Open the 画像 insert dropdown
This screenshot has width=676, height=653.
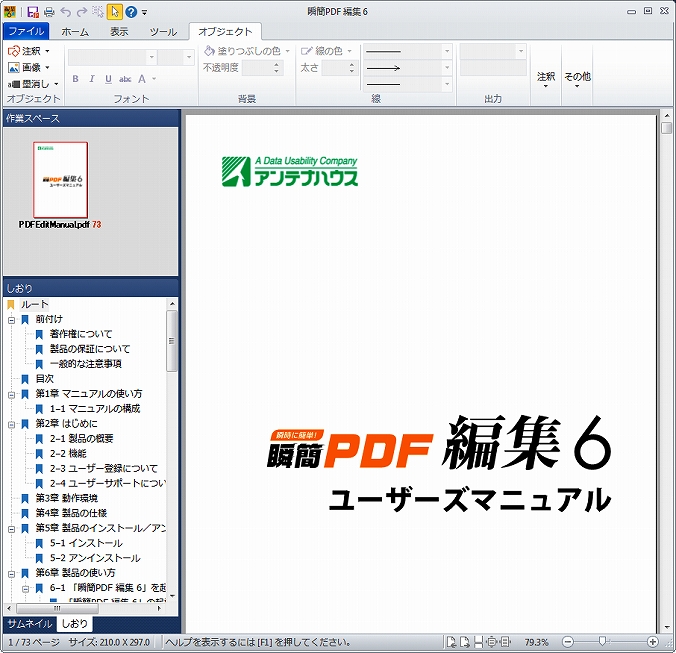click(x=29, y=67)
